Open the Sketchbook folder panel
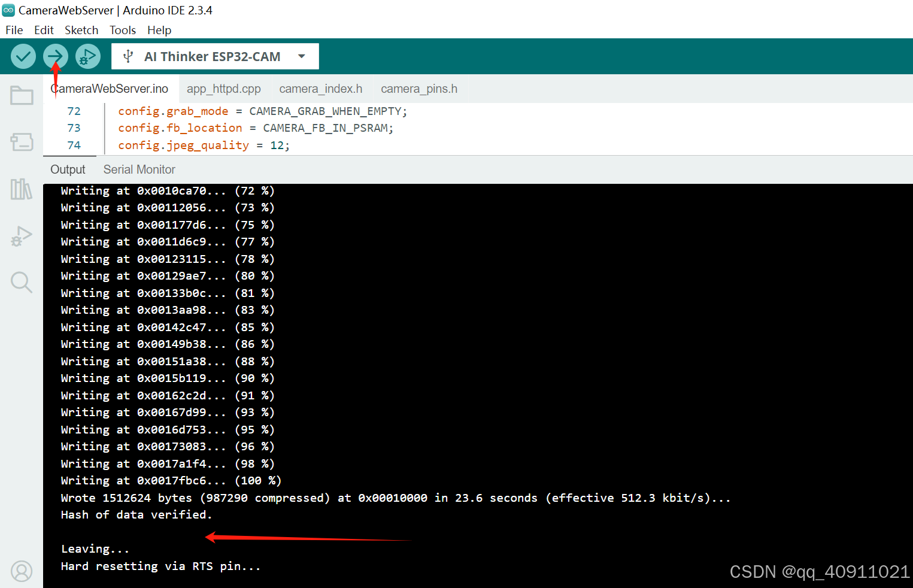The width and height of the screenshot is (913, 588). coord(22,95)
